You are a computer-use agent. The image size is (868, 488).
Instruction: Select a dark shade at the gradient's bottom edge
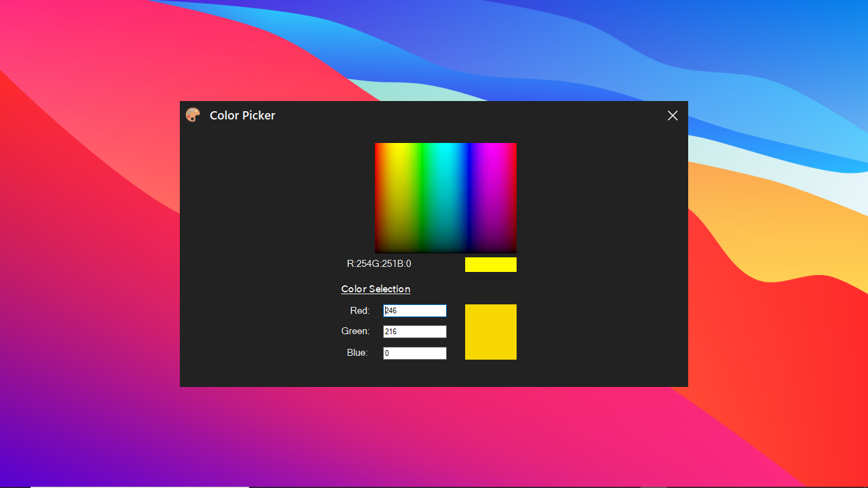click(445, 248)
